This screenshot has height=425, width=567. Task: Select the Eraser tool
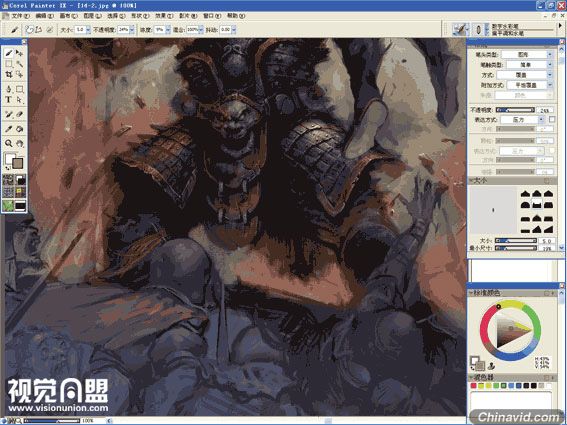pyautogui.click(x=20, y=114)
